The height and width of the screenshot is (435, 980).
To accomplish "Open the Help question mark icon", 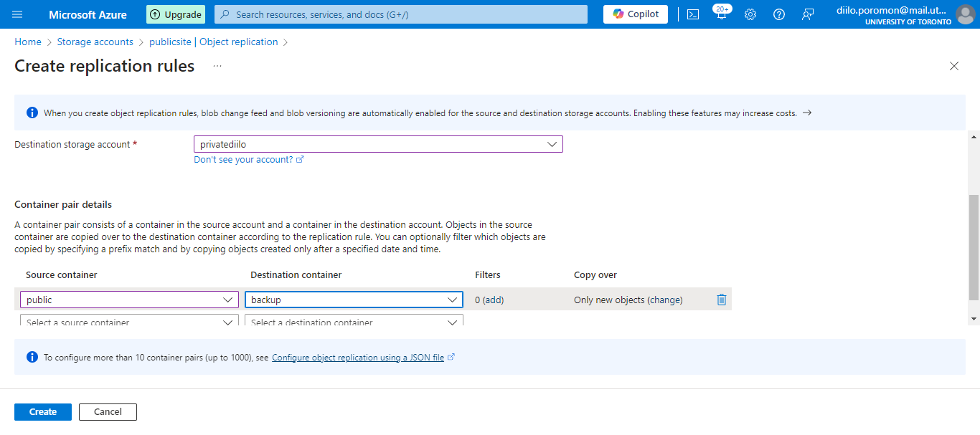I will point(779,14).
